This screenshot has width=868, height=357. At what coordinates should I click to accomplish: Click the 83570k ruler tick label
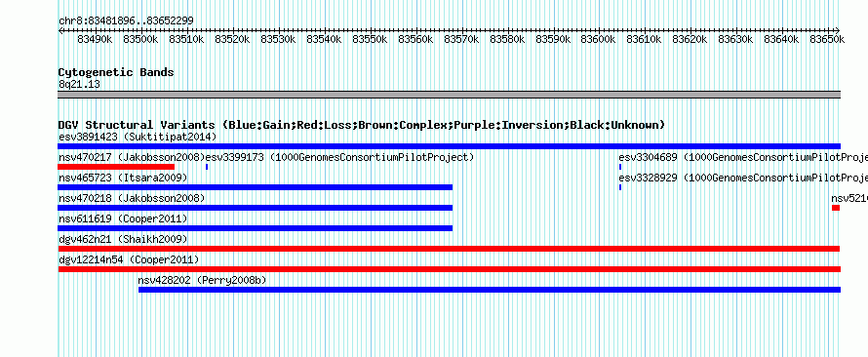point(461,39)
